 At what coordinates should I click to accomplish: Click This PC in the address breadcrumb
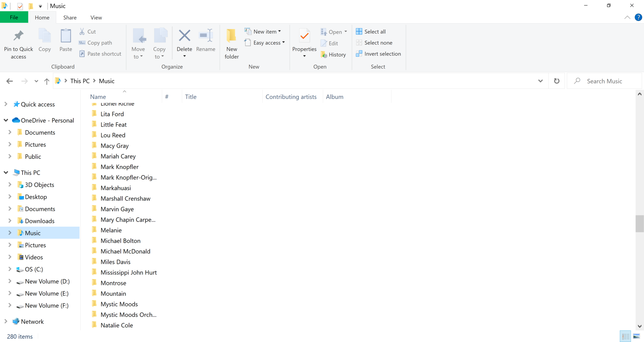pos(80,81)
